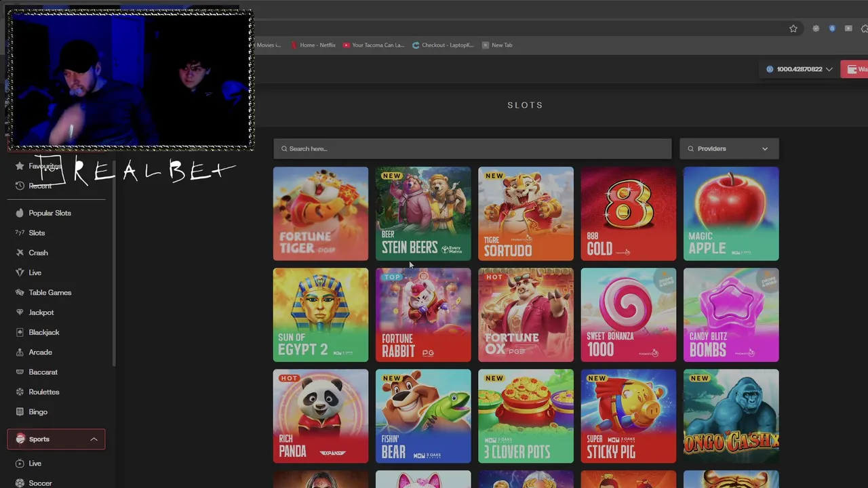Launch the Beer Stein Beers game
Screen dimensions: 868x488
click(423, 213)
